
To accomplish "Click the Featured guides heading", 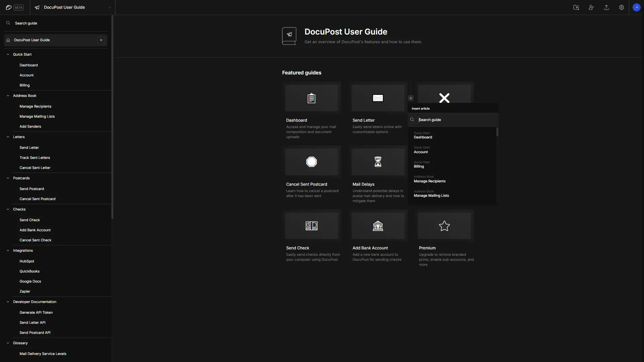I will [302, 73].
